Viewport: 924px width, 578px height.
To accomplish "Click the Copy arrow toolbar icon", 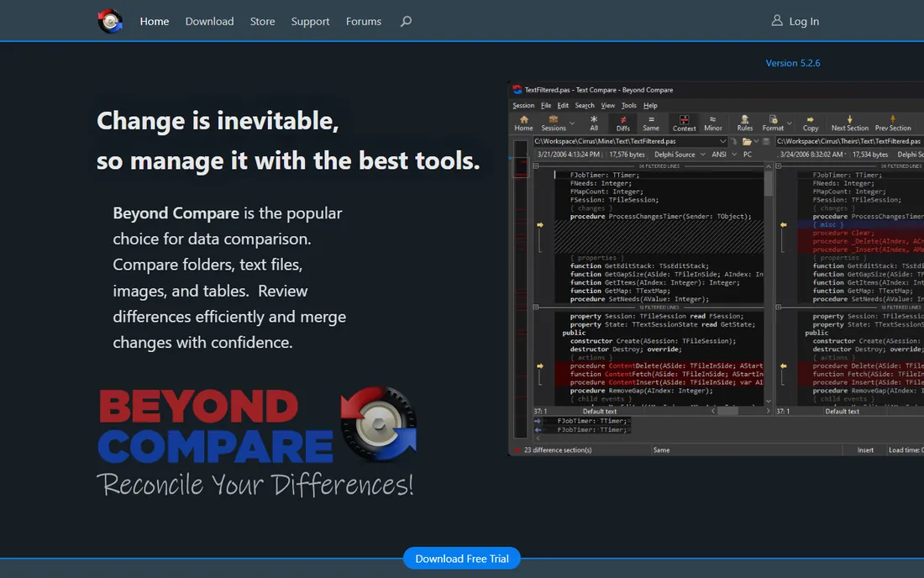I will coord(811,123).
